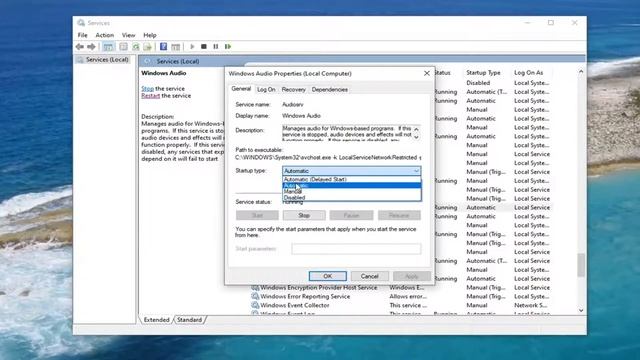Click the Services window title bar icon
This screenshot has height=360, width=640.
(81, 23)
